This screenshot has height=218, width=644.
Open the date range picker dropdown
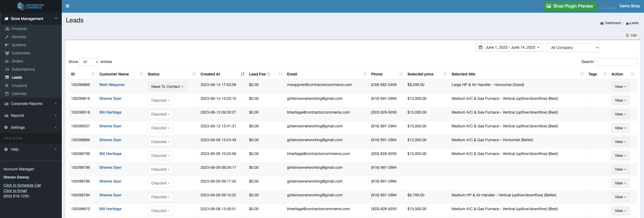click(509, 47)
